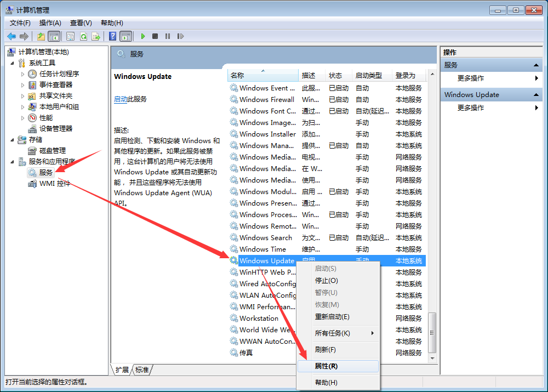
Task: Choose 帮助(H) in context menu
Action: point(338,383)
